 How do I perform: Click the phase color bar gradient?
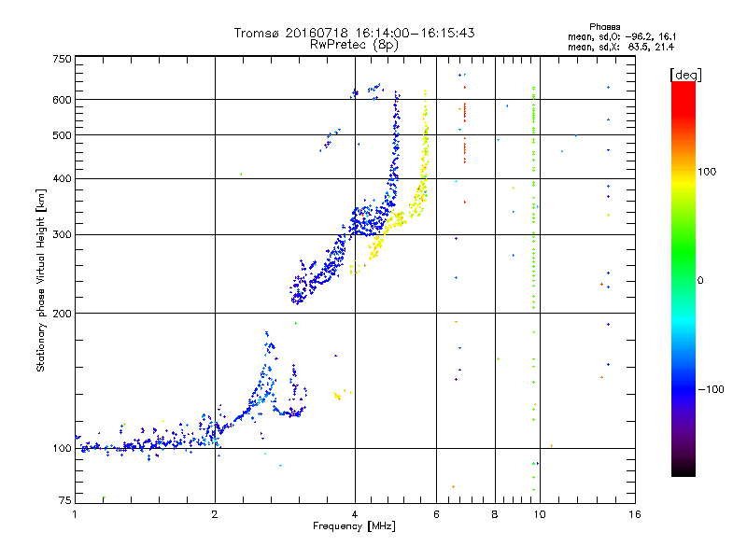[684, 279]
